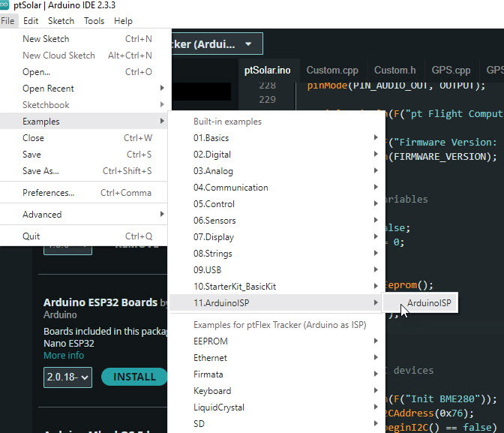
Task: Open the board selector dropdown
Action: coord(217,44)
